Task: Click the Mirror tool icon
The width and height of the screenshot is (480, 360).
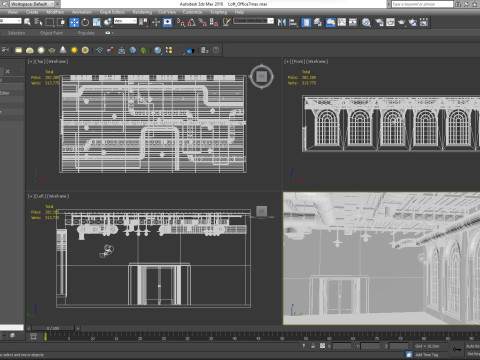Action: (x=282, y=22)
